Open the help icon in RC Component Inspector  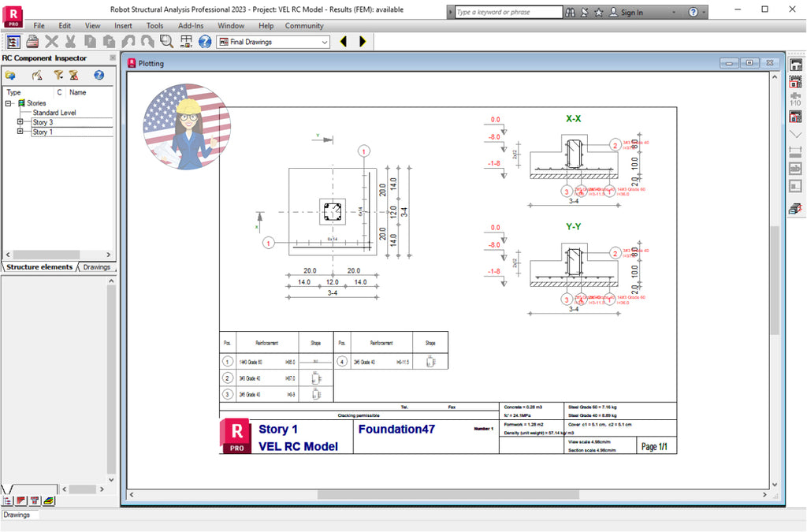[99, 75]
